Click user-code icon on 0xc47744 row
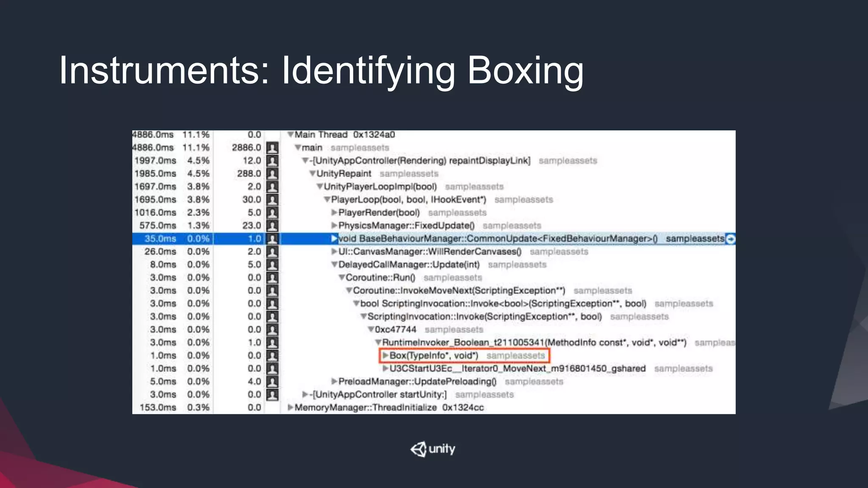868x488 pixels. click(273, 330)
